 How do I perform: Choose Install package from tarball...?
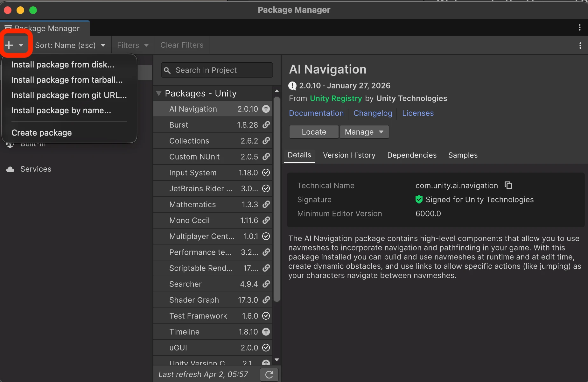point(67,80)
